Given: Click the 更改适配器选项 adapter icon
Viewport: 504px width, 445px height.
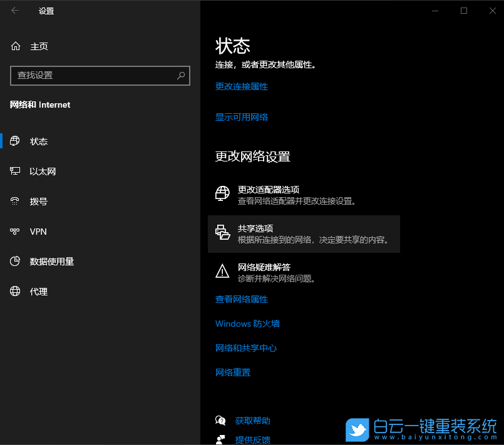Looking at the screenshot, I should (x=222, y=193).
